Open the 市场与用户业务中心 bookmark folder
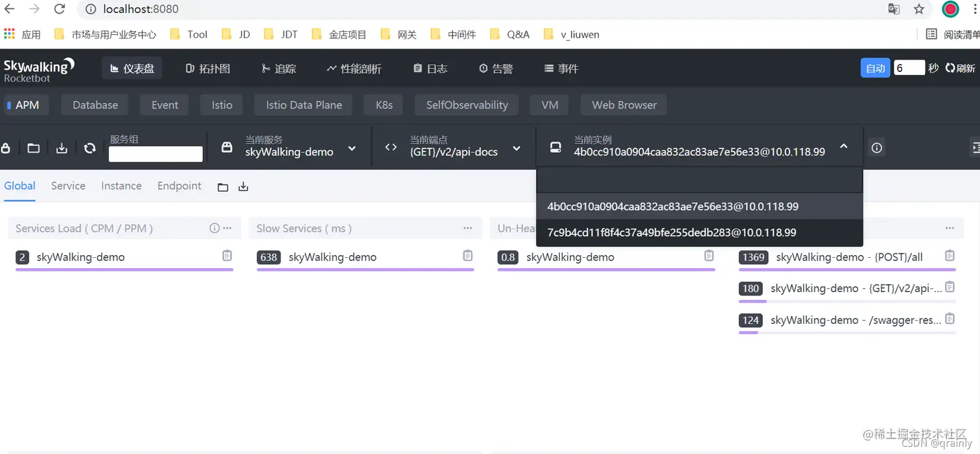 pyautogui.click(x=105, y=34)
